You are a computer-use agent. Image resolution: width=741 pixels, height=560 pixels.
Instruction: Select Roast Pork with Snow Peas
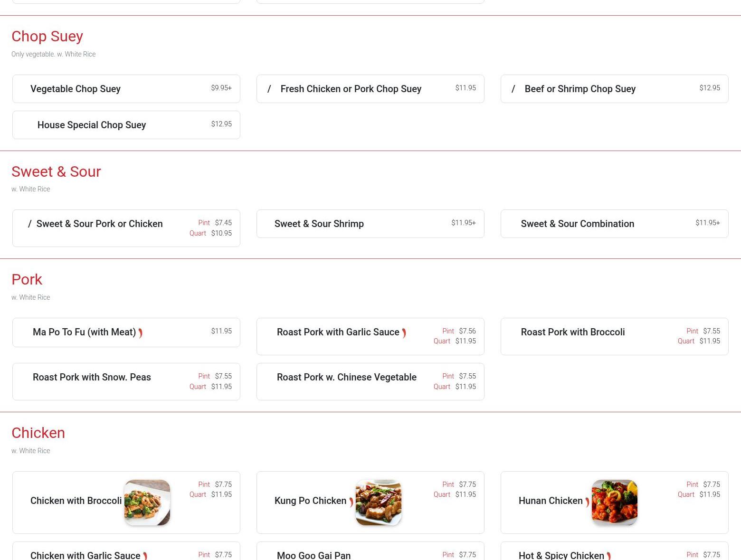(x=92, y=377)
